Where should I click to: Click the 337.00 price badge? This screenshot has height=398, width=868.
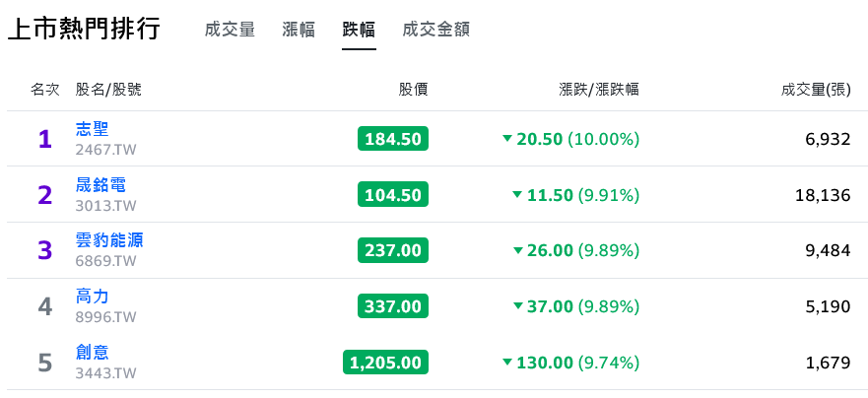[x=393, y=306]
